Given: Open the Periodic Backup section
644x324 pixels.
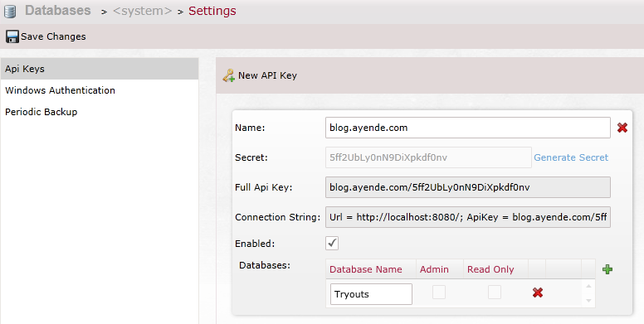Looking at the screenshot, I should 100,112.
